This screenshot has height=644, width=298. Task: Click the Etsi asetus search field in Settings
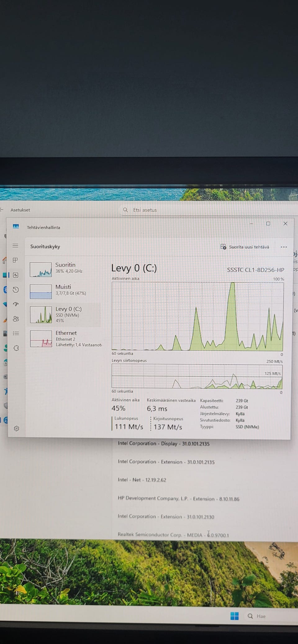point(210,210)
